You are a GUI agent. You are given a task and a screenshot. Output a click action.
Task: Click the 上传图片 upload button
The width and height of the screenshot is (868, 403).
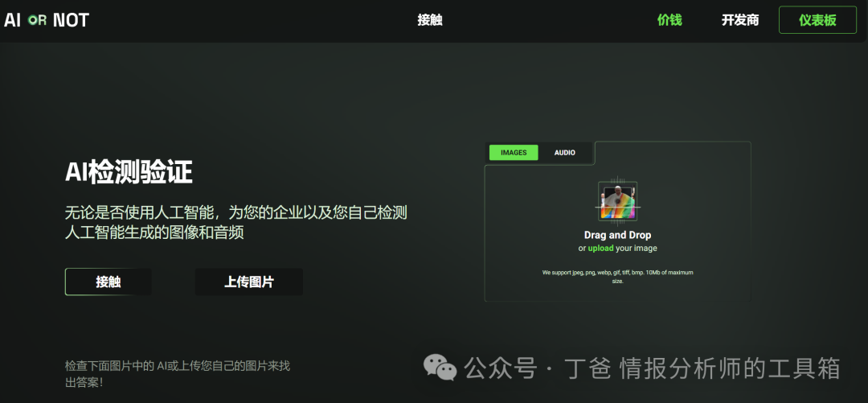click(x=249, y=282)
